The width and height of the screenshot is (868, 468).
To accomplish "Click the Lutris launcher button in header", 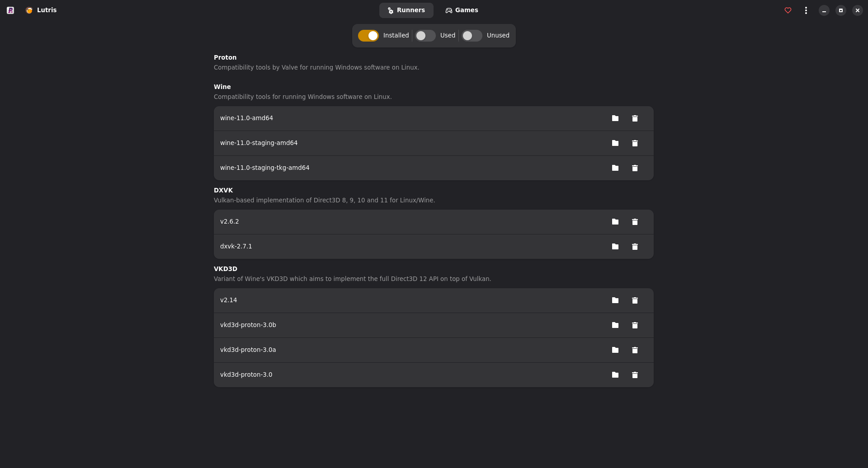I will click(41, 10).
